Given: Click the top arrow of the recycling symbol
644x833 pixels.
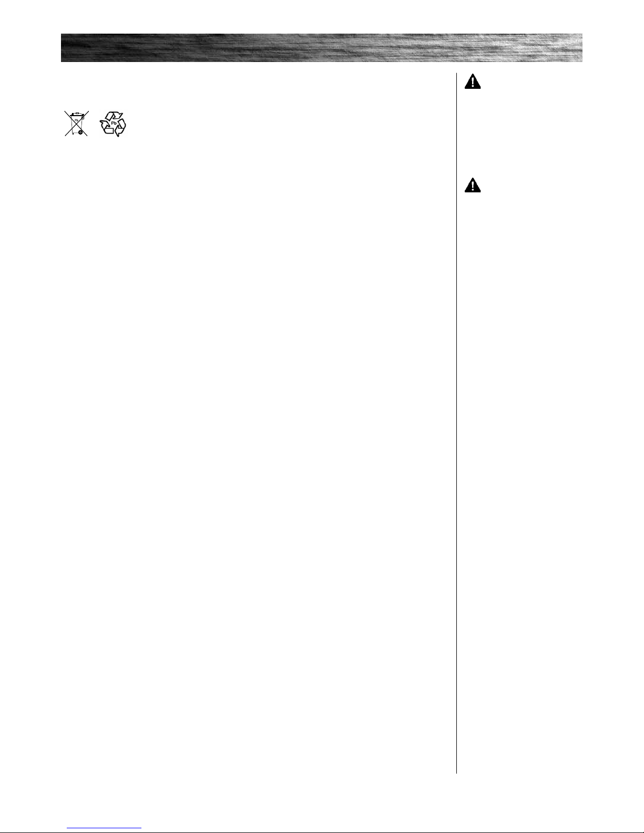Looking at the screenshot, I should click(x=115, y=116).
